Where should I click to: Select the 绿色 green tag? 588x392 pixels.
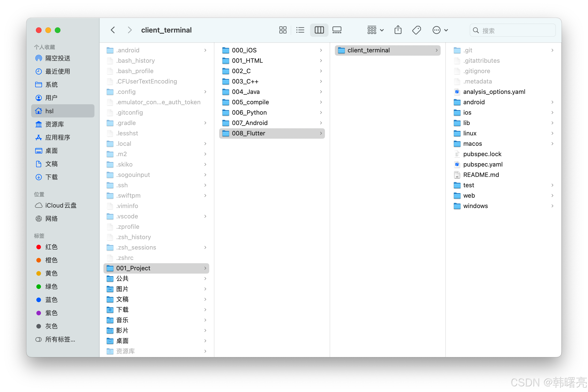(x=63, y=287)
